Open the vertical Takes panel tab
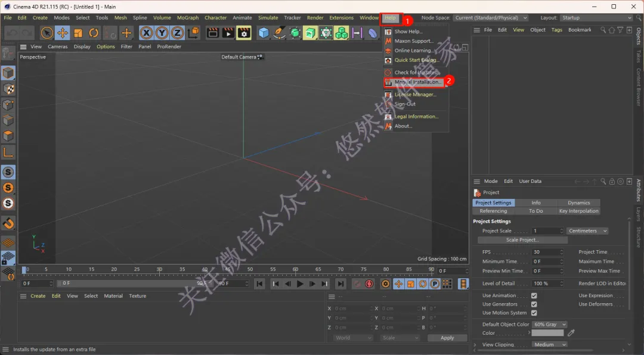 pyautogui.click(x=639, y=56)
